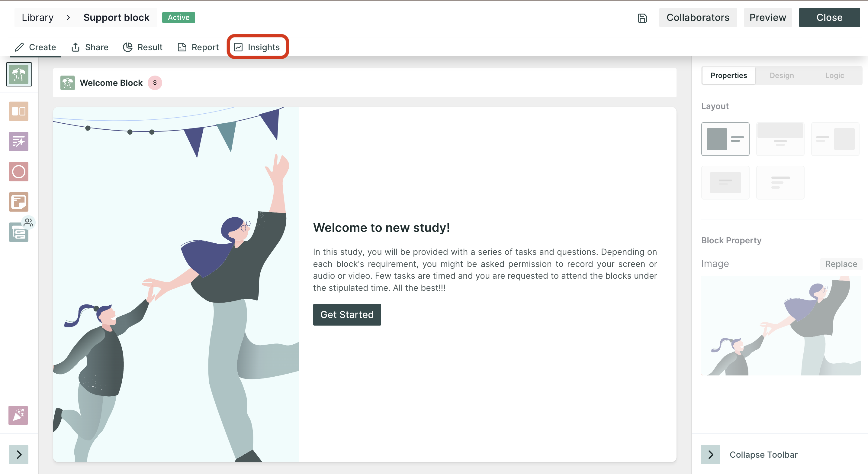
Task: Select the red circle block icon
Action: pos(18,172)
